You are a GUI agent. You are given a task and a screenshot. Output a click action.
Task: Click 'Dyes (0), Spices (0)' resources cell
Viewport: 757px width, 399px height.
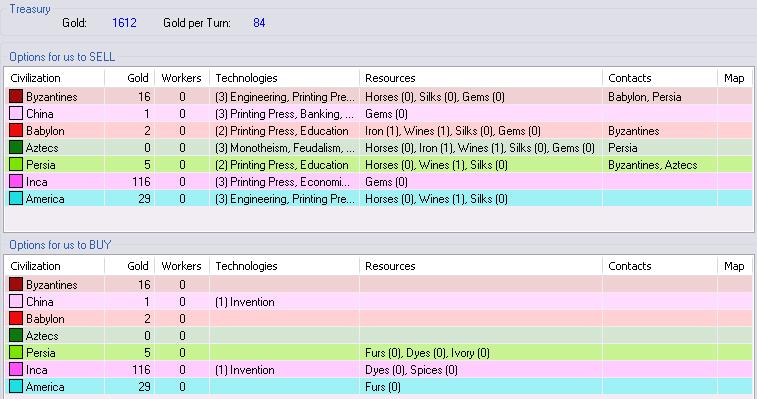click(x=411, y=370)
